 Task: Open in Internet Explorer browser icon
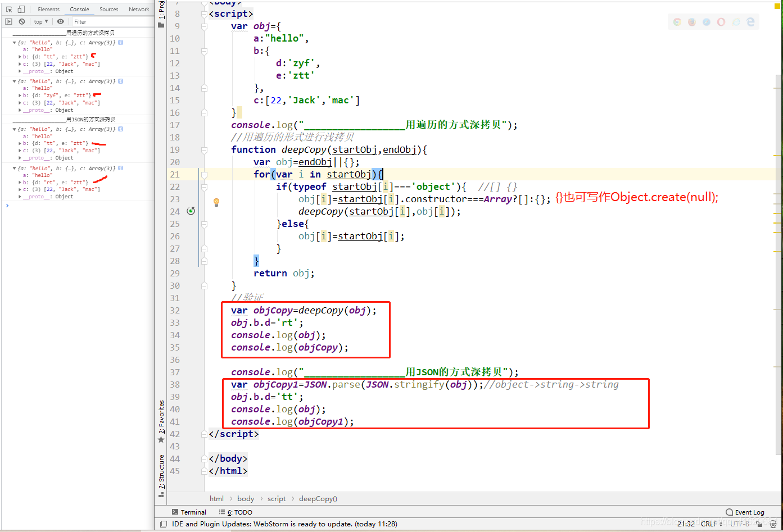(x=736, y=22)
